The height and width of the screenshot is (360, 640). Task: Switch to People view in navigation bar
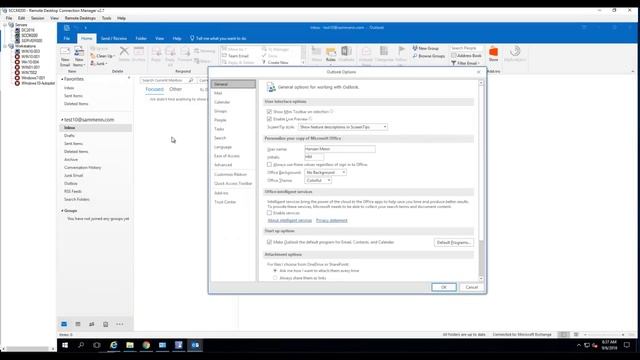pos(92,324)
